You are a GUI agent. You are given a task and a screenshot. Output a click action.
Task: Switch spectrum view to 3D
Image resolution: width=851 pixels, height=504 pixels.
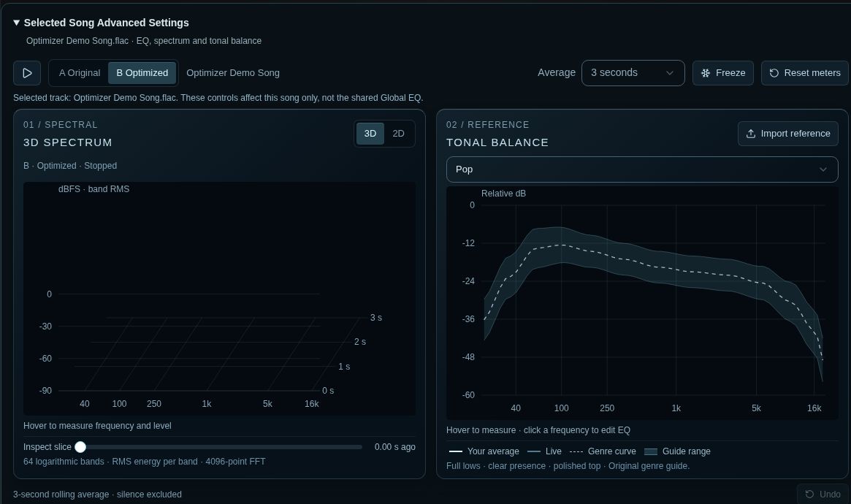click(370, 134)
